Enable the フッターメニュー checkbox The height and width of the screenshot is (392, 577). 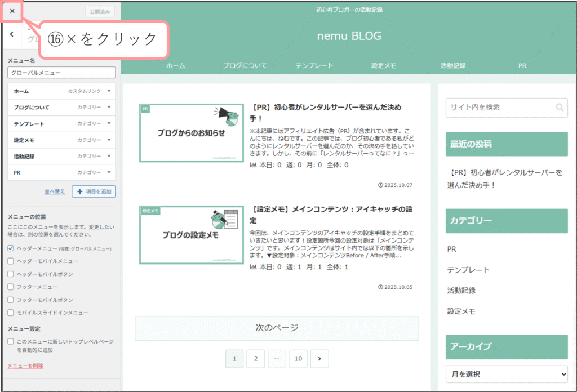(11, 287)
